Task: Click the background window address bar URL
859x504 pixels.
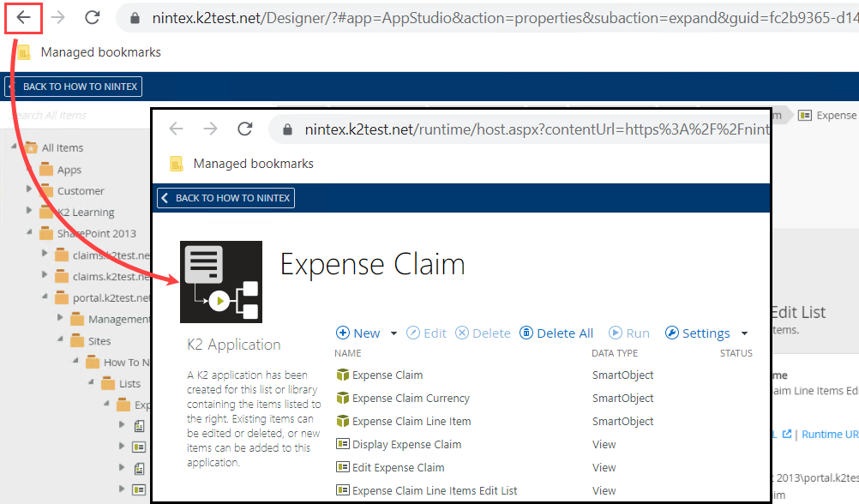Action: 505,18
